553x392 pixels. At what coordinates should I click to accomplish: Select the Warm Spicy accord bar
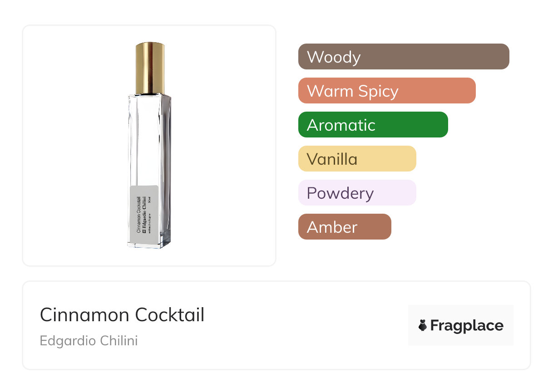[x=386, y=91]
